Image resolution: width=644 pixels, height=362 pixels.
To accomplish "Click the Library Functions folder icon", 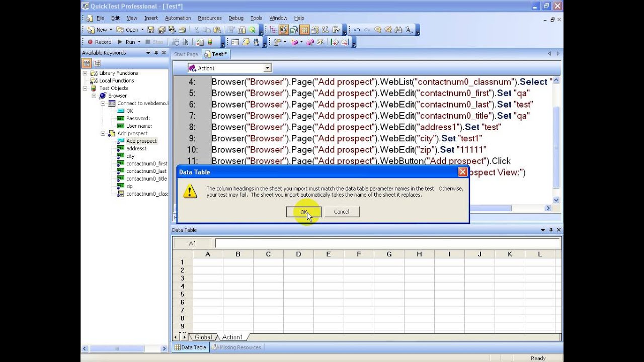I will tap(94, 73).
